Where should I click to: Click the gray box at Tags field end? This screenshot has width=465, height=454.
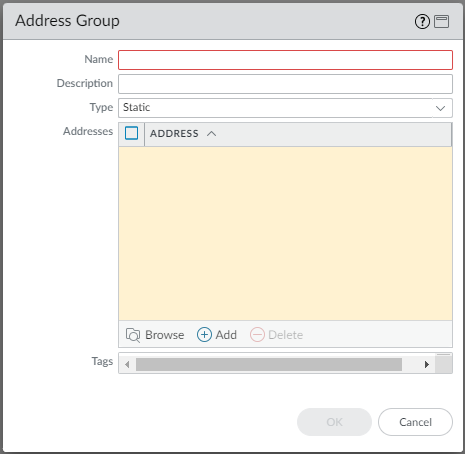click(x=444, y=363)
